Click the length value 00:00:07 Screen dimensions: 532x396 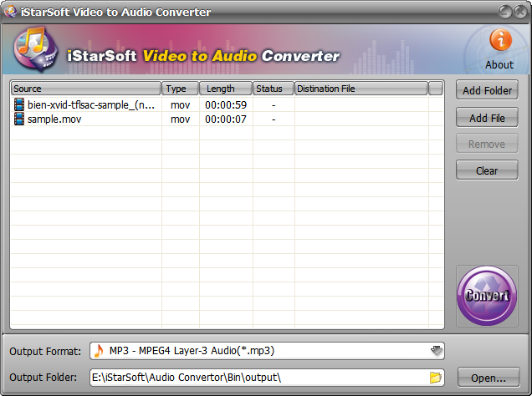tap(226, 119)
